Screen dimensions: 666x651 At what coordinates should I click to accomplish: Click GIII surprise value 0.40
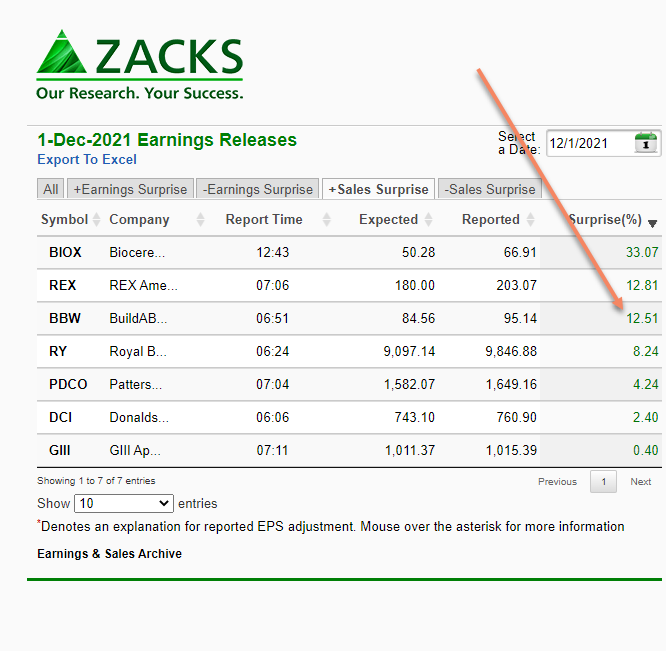click(x=645, y=450)
